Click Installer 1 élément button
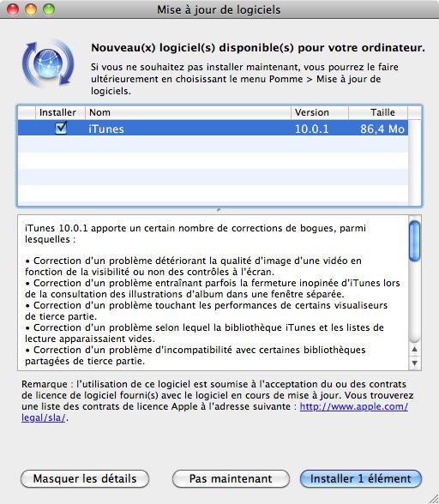 360,478
